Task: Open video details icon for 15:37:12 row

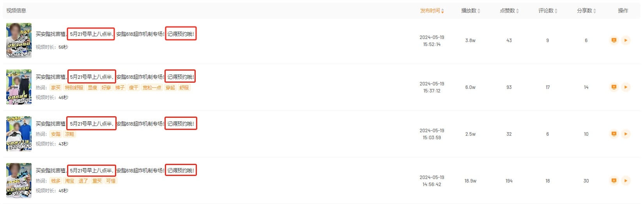Action: (x=614, y=87)
